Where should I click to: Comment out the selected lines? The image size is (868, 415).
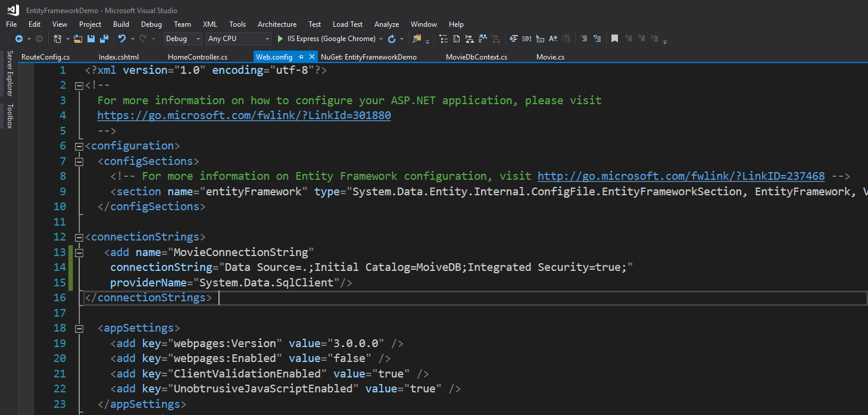[x=584, y=38]
